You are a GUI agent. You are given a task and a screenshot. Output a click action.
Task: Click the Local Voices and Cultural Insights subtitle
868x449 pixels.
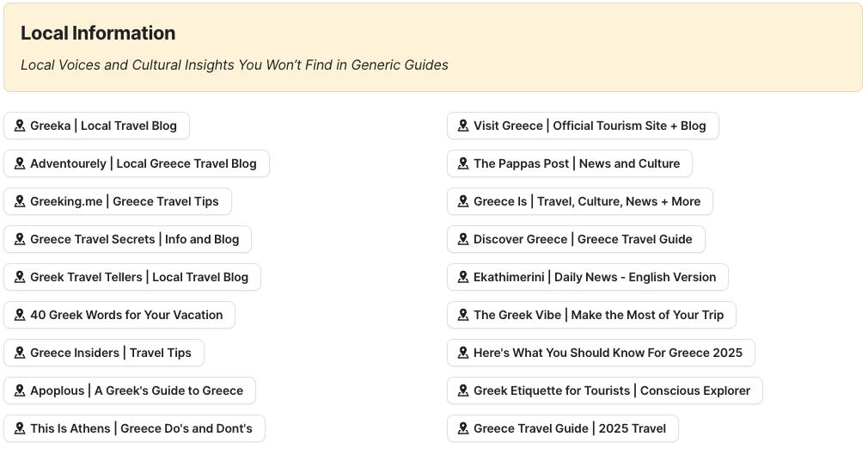[234, 65]
